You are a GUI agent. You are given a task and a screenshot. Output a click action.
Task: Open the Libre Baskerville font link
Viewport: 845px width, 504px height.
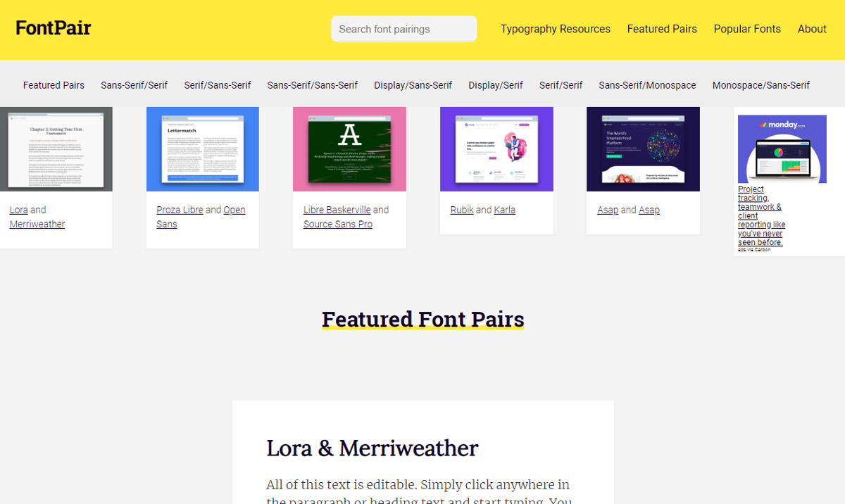click(337, 209)
